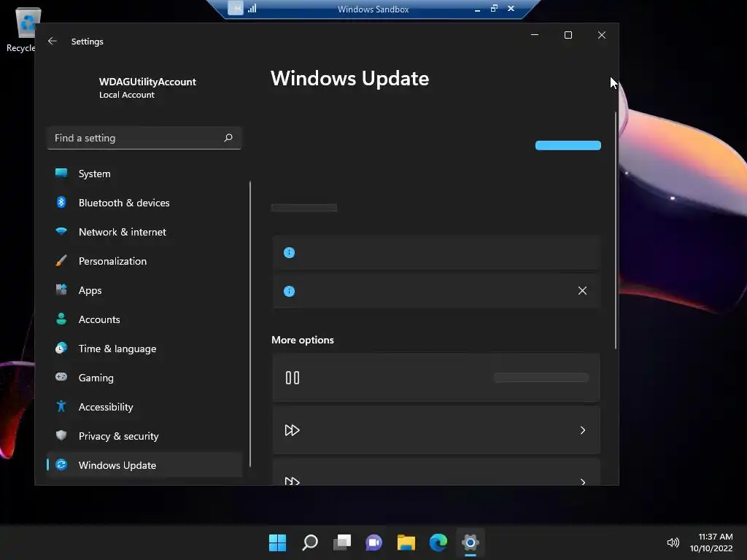Open Accounts settings

point(144,319)
